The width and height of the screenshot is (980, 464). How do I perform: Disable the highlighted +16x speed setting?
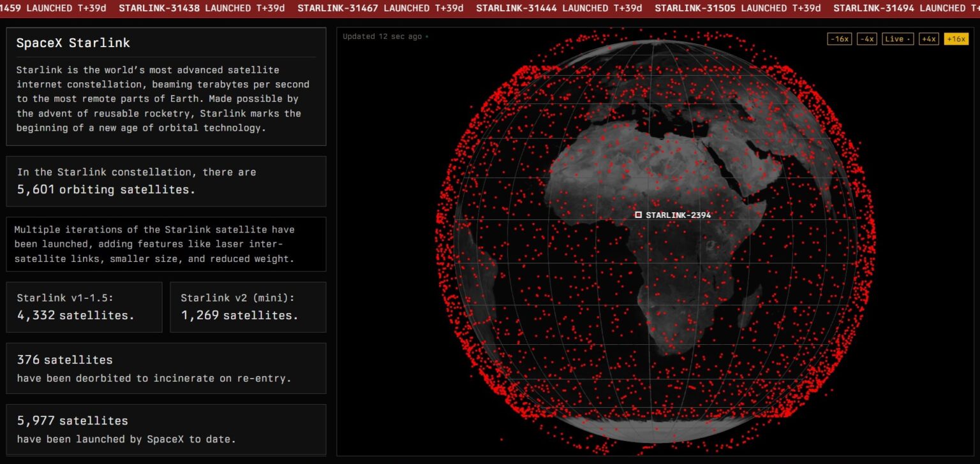[x=956, y=38]
